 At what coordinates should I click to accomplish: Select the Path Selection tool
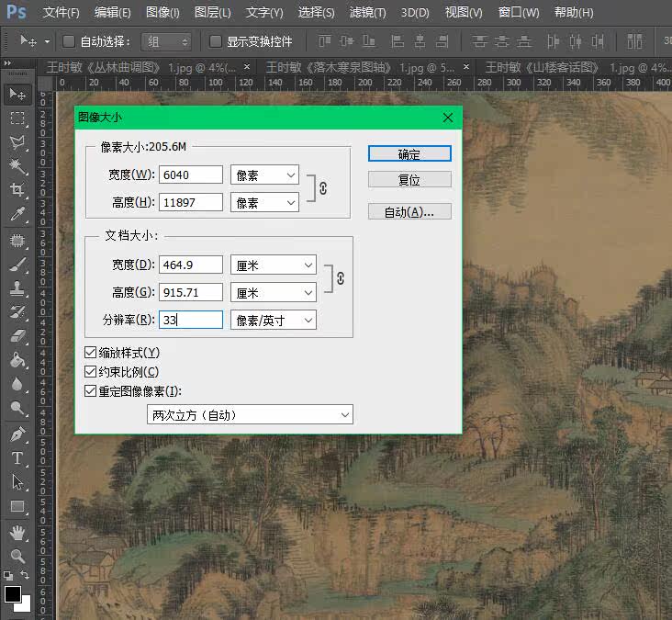pos(17,482)
